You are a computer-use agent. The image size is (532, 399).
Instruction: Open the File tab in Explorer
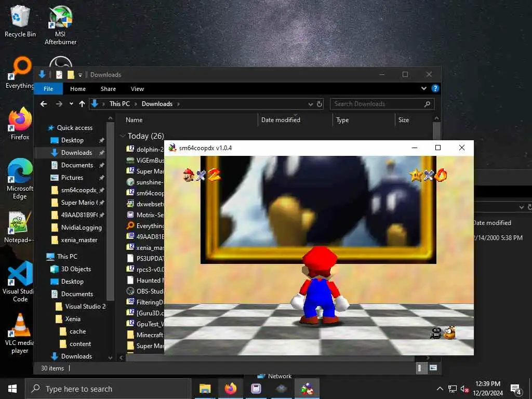click(48, 88)
